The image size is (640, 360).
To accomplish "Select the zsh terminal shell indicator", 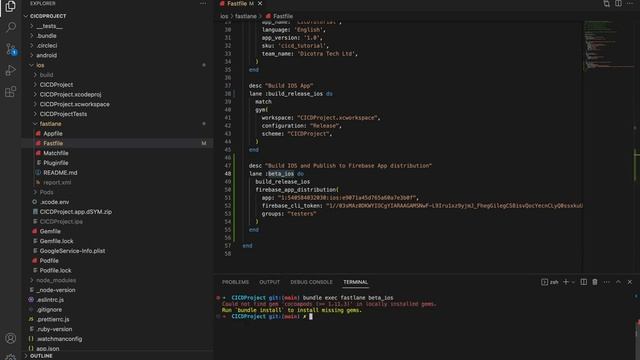I will [x=550, y=282].
